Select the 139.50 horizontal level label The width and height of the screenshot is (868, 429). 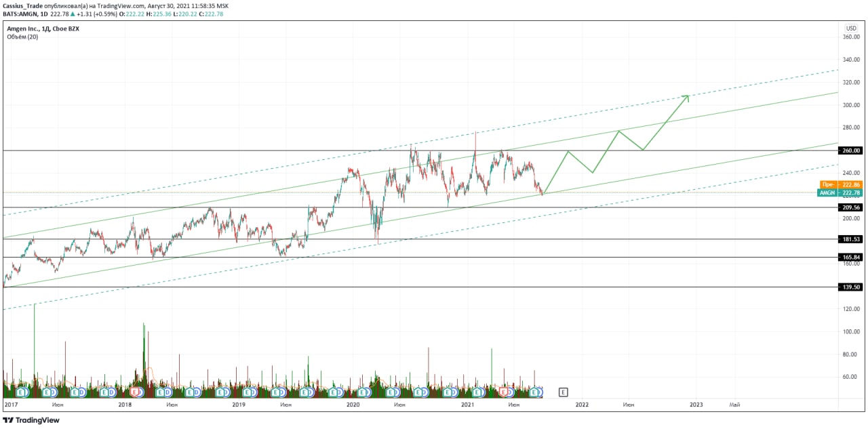coord(851,287)
